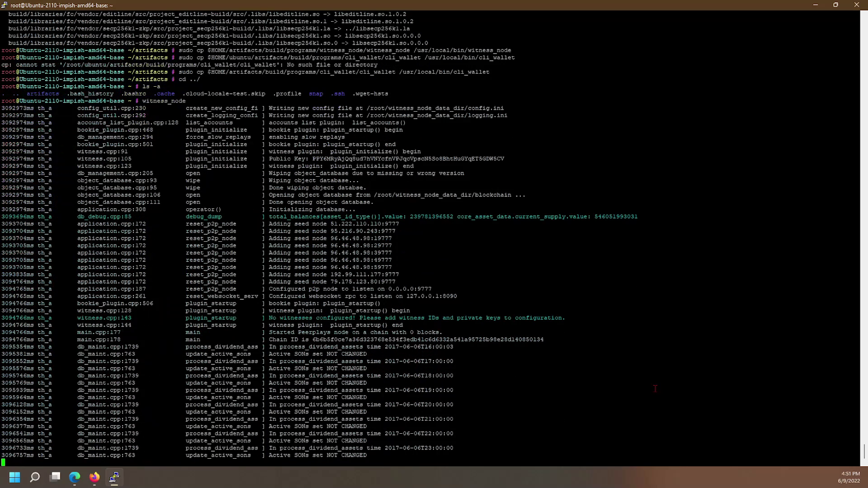Click 'Adding seed node 79.175.123.80:9777'
The image size is (868, 488).
(332, 281)
